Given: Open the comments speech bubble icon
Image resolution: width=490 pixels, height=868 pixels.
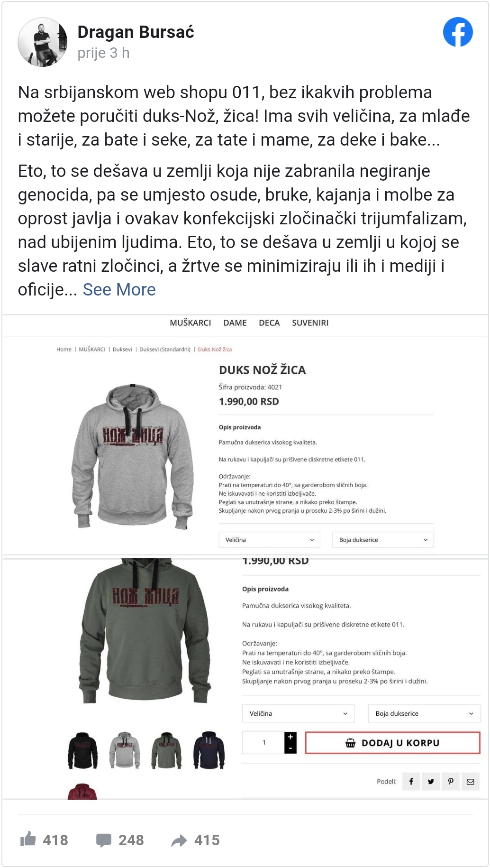Looking at the screenshot, I should pyautogui.click(x=104, y=840).
